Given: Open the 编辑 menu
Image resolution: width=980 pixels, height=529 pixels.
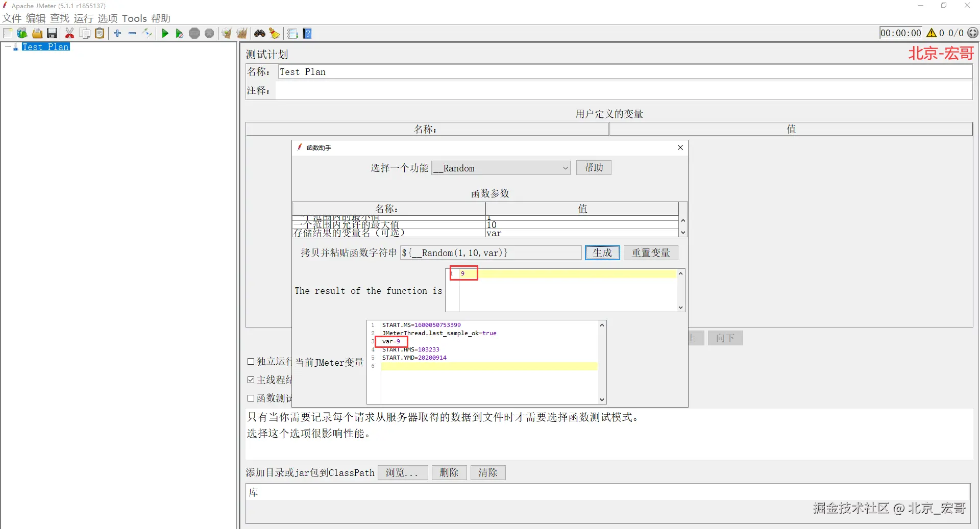Looking at the screenshot, I should point(36,18).
